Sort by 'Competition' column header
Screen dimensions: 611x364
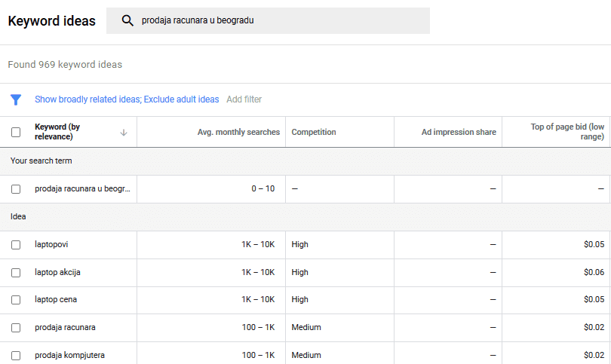[x=314, y=132]
